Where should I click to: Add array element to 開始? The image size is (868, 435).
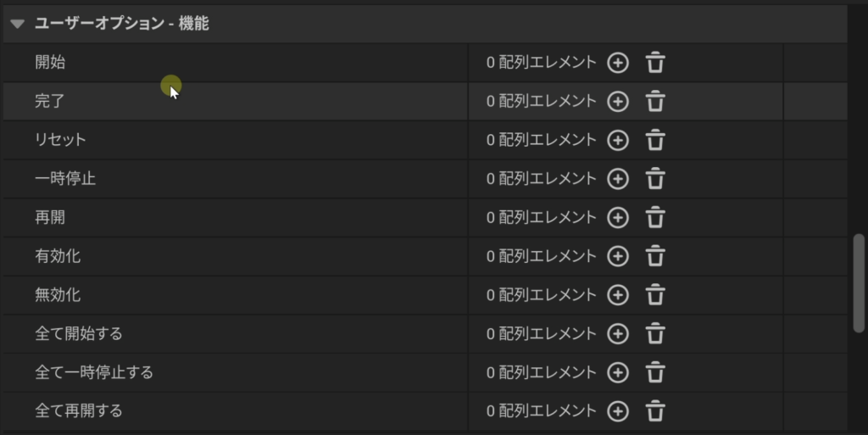click(x=619, y=63)
